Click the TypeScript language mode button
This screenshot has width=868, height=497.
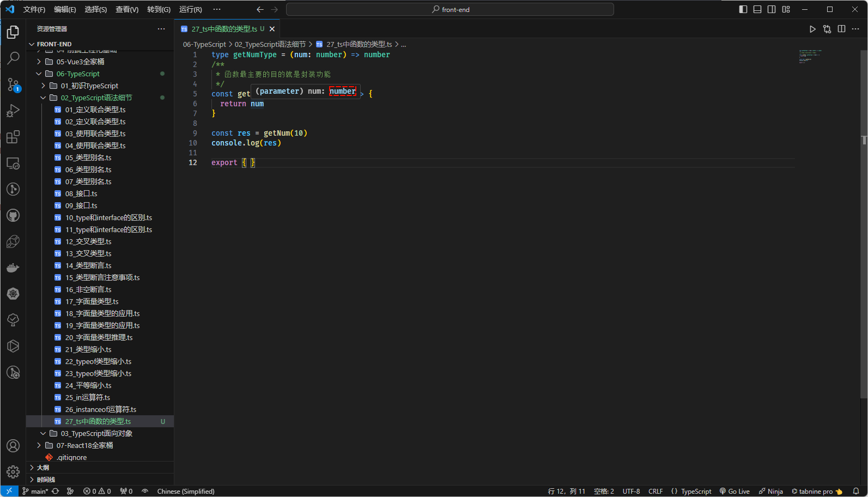pyautogui.click(x=696, y=491)
